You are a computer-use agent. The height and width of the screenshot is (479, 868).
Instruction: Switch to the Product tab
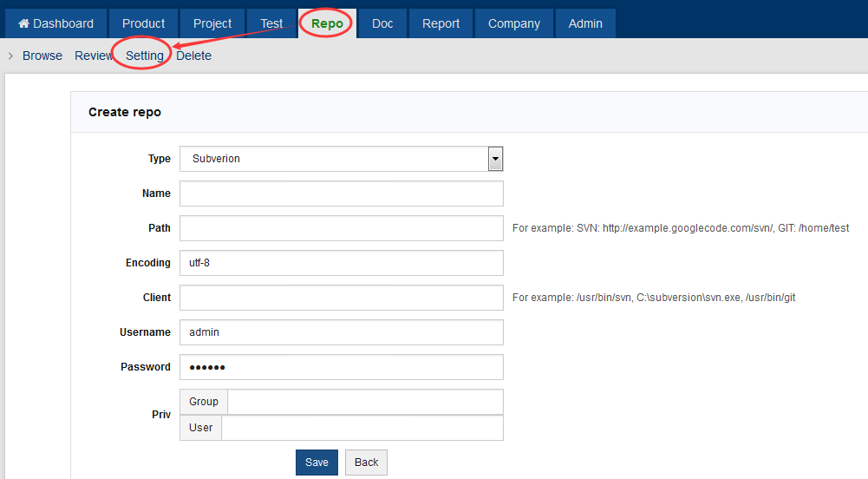[x=144, y=23]
